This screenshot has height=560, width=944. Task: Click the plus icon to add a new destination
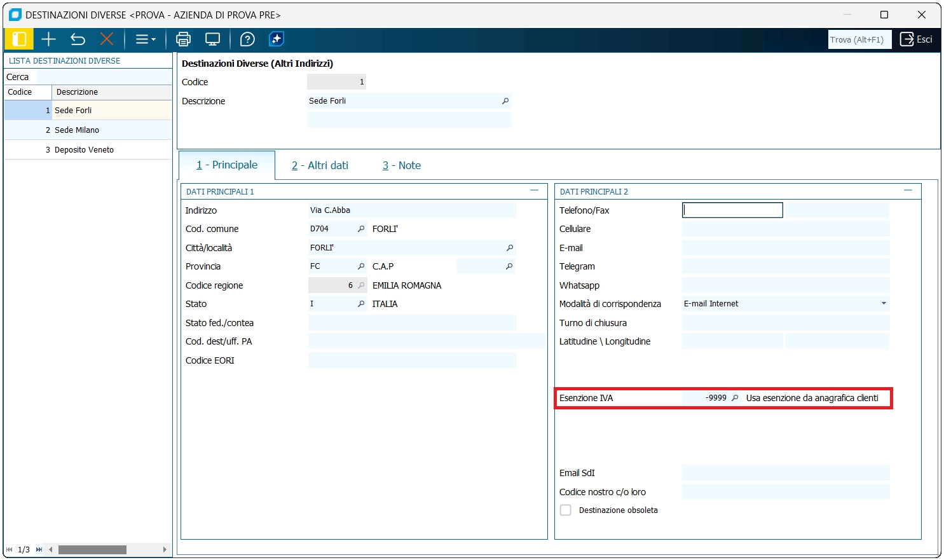(48, 39)
